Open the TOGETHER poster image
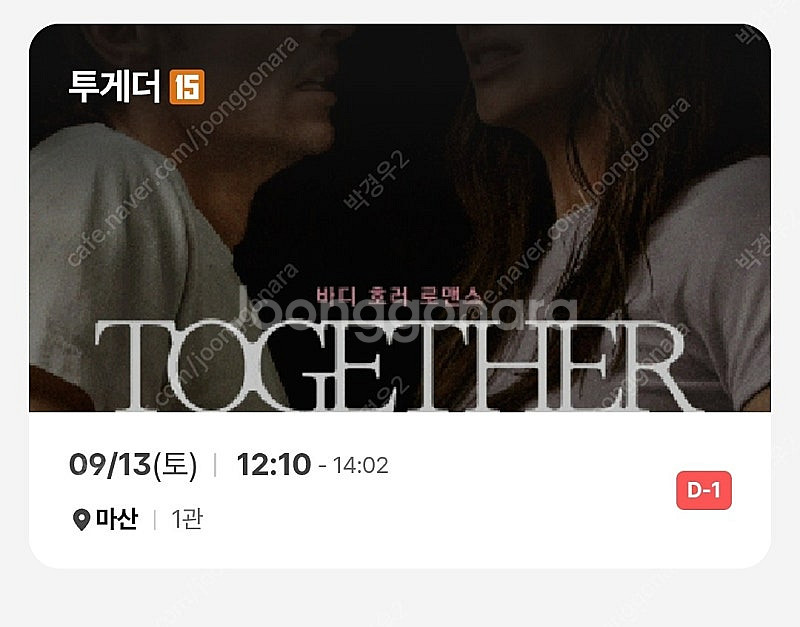The image size is (800, 627). coord(400,218)
